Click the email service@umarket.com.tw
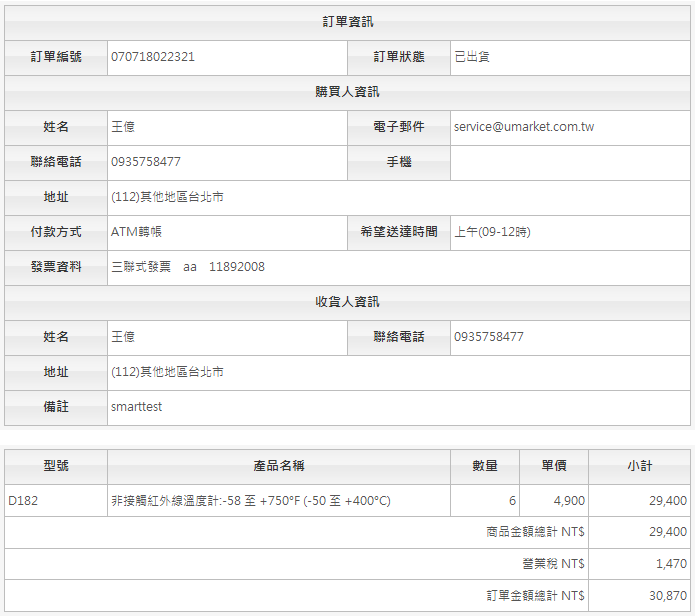Image resolution: width=695 pixels, height=616 pixels. [524, 127]
